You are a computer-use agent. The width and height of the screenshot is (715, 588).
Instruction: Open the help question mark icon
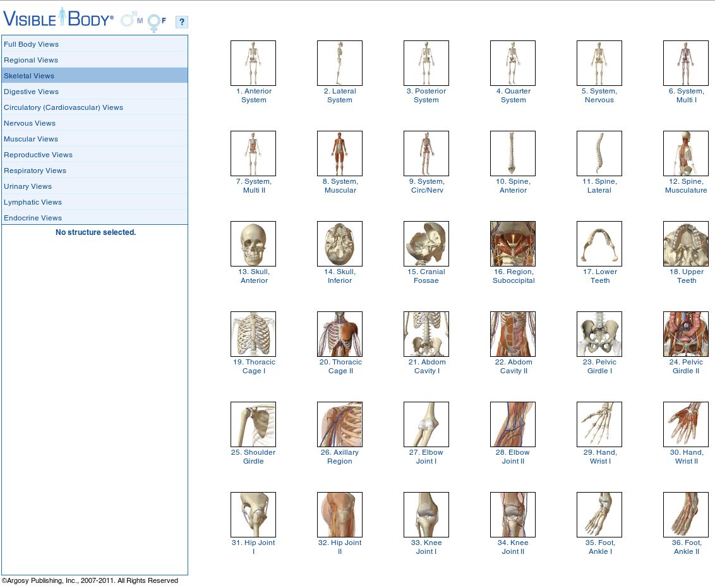(x=181, y=21)
